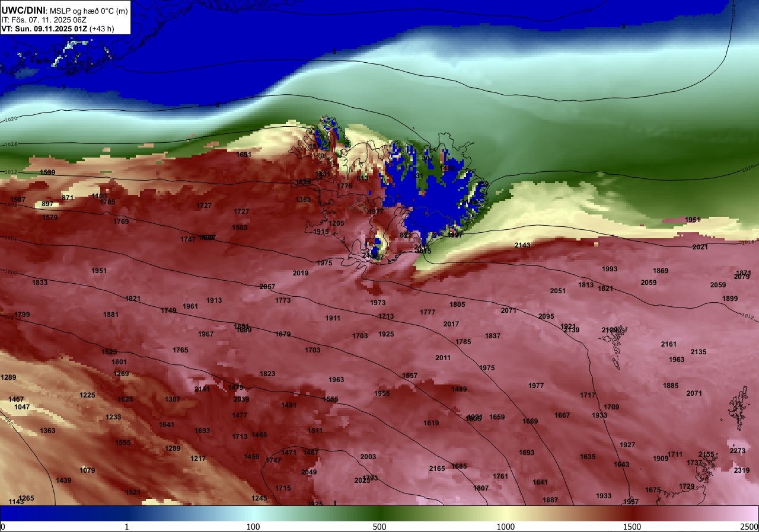Click the height value 2019
This screenshot has width=759, height=532.
coord(301,273)
